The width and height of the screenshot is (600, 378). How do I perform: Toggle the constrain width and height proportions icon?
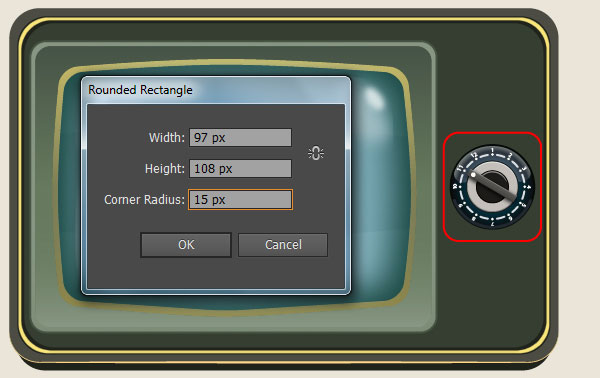tap(316, 153)
